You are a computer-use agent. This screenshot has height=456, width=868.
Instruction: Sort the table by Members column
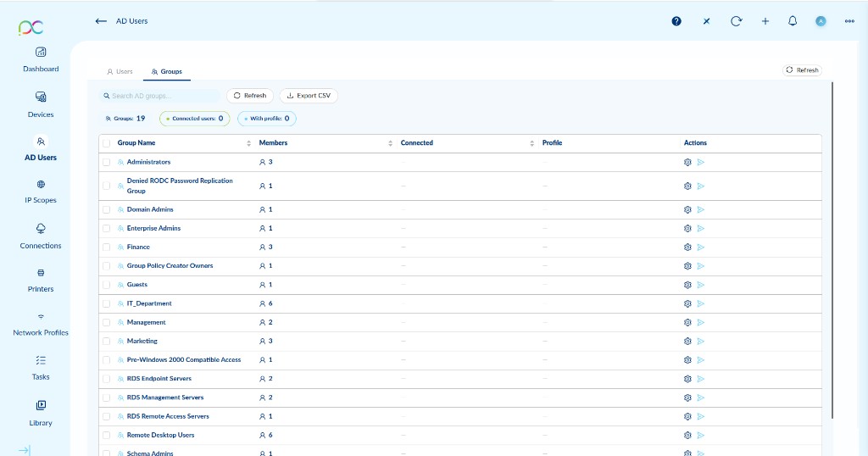(x=273, y=143)
